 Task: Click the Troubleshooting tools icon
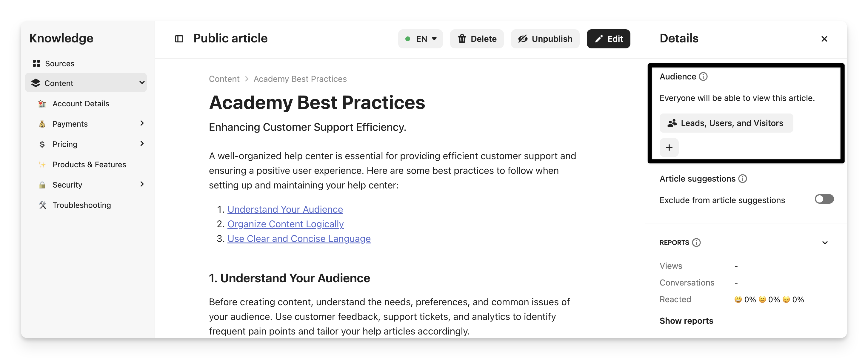click(42, 205)
